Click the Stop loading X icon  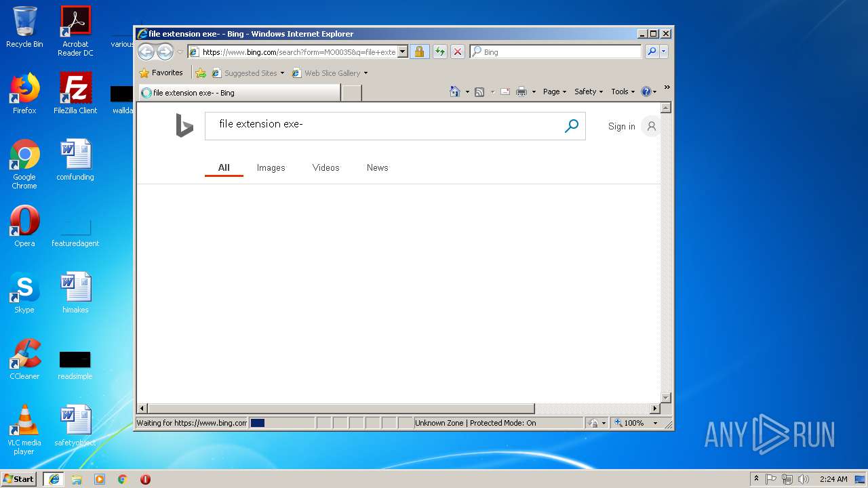(x=458, y=52)
